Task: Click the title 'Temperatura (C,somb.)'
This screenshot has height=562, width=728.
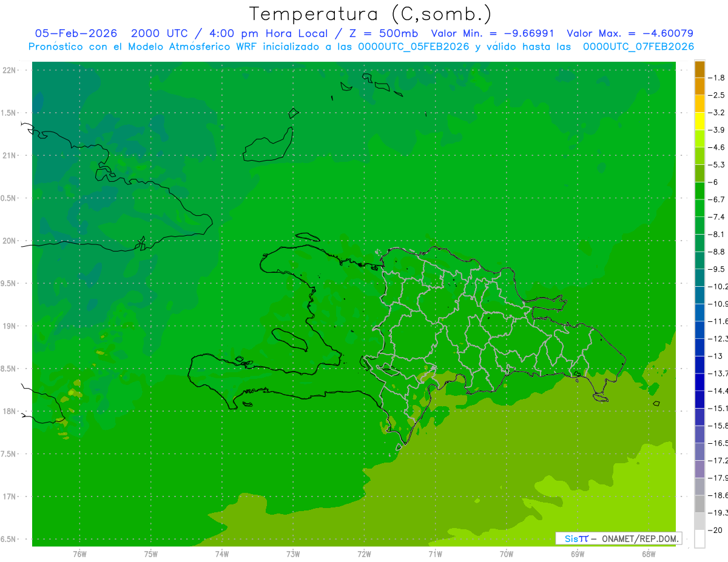Action: coord(370,14)
